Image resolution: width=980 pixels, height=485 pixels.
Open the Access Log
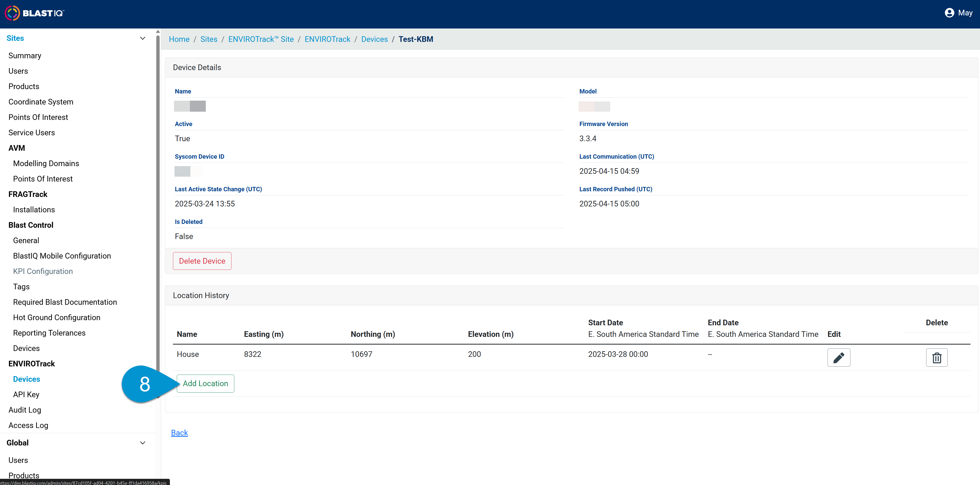[28, 426]
